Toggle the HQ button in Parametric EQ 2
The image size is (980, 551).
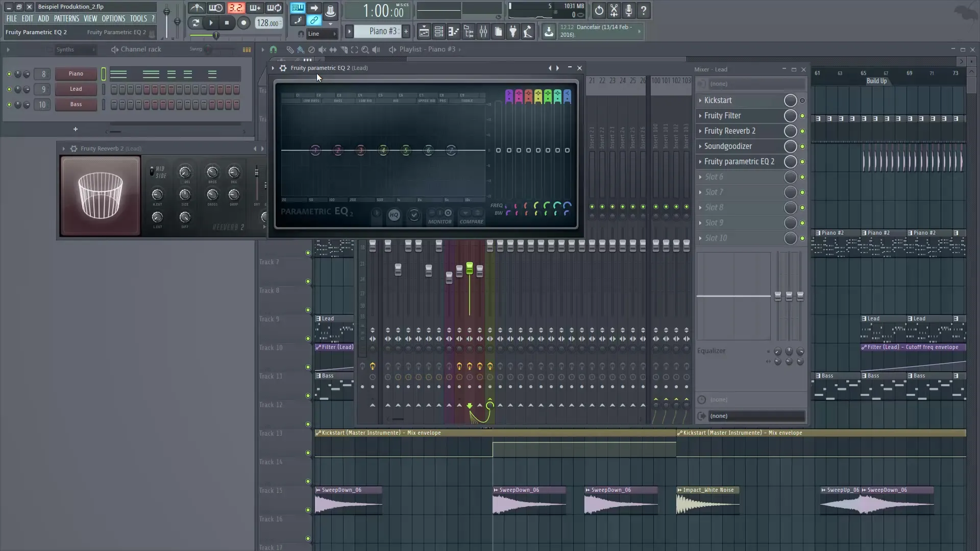[x=394, y=215]
